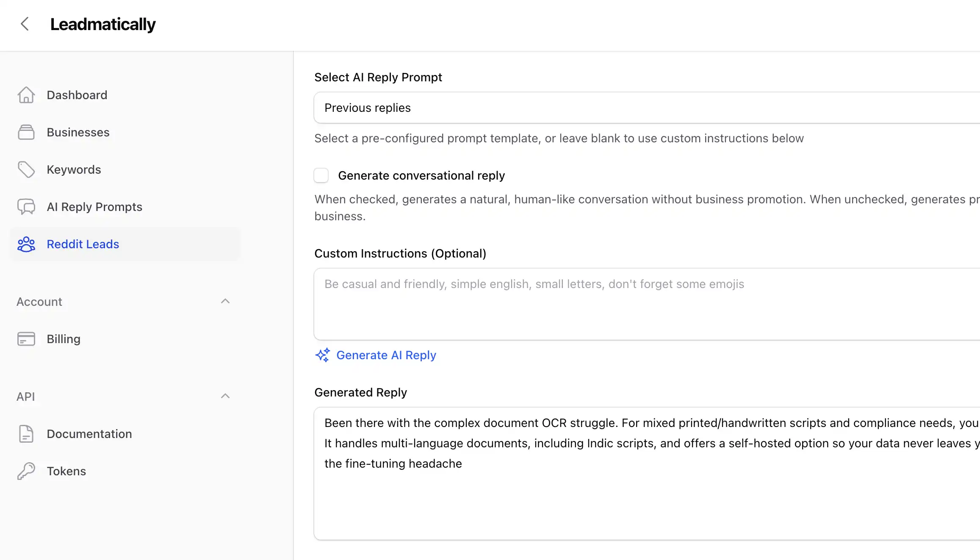Click the Tokens key icon
Image resolution: width=980 pixels, height=560 pixels.
click(x=26, y=471)
